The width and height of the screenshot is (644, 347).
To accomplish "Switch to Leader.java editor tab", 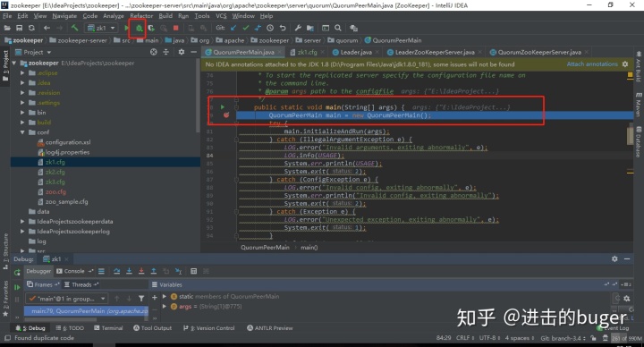I will click(x=356, y=52).
